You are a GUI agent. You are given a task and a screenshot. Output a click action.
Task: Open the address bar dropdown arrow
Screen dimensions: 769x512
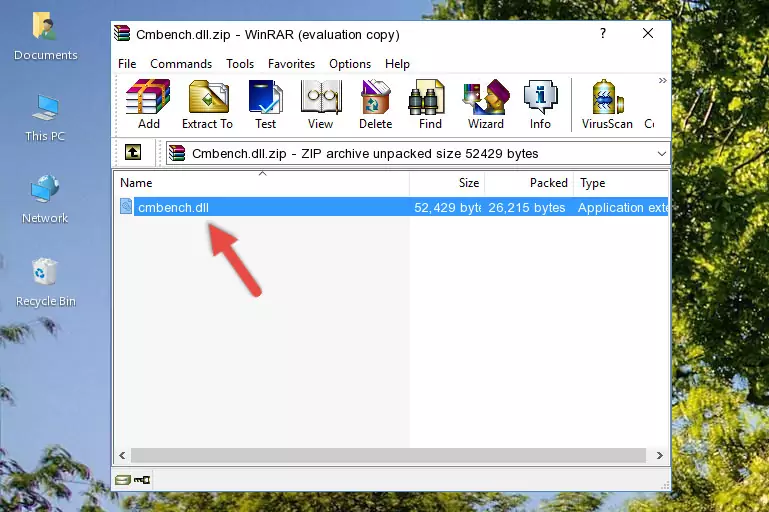tap(662, 154)
